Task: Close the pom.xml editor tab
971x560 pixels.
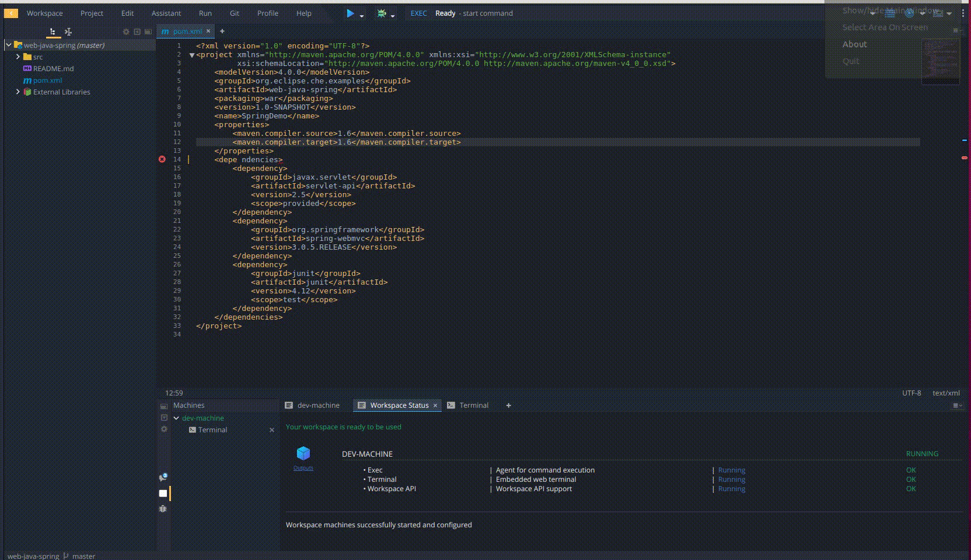Action: [x=208, y=32]
